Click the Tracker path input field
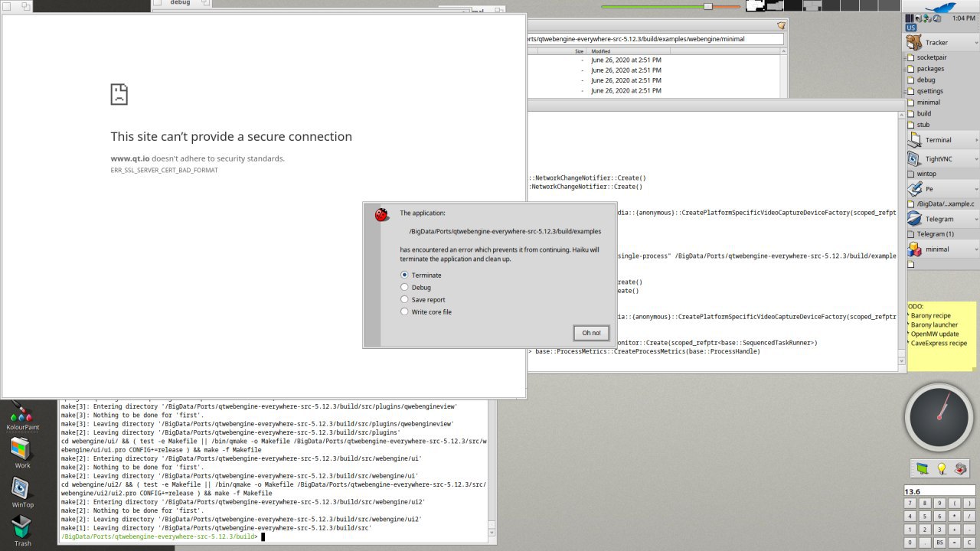The image size is (980, 551). 655,39
